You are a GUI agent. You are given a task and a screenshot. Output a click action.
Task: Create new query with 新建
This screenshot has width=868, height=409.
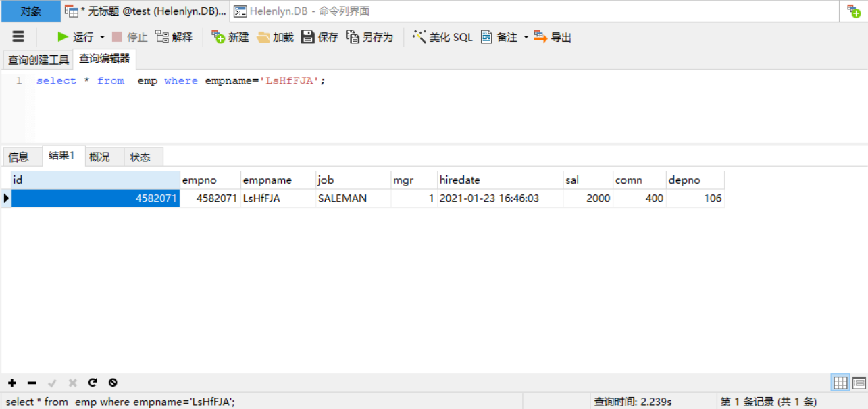(230, 37)
